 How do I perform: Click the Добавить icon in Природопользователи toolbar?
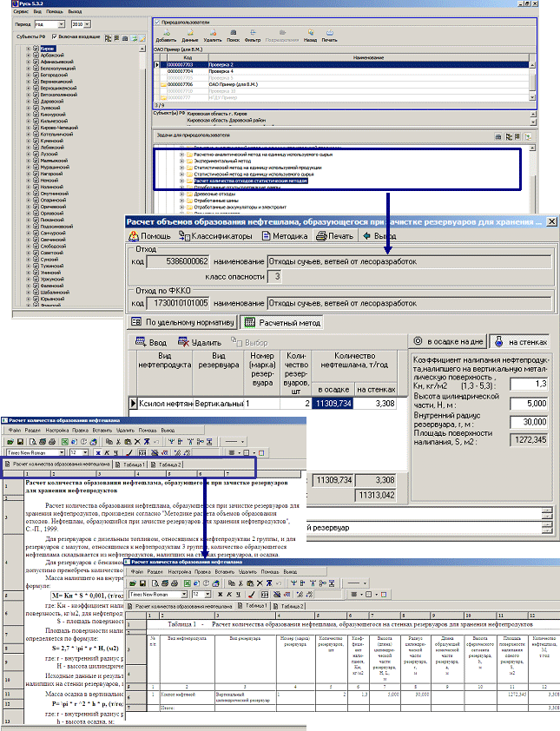click(165, 33)
